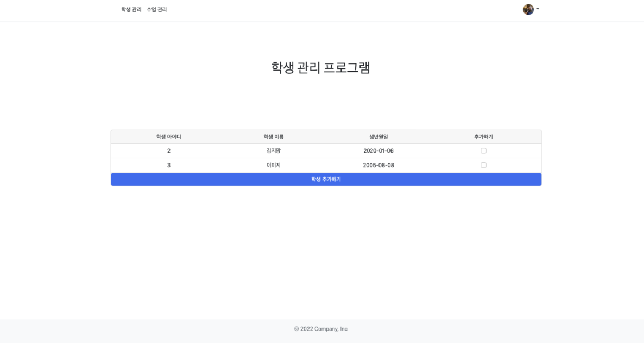The image size is (644, 343).
Task: Open the 학생 관리 navigation menu
Action: [131, 9]
